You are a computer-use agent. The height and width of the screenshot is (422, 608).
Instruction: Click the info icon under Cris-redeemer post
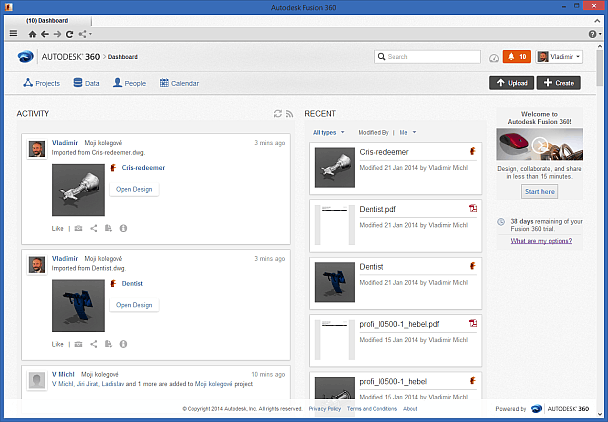click(x=123, y=228)
